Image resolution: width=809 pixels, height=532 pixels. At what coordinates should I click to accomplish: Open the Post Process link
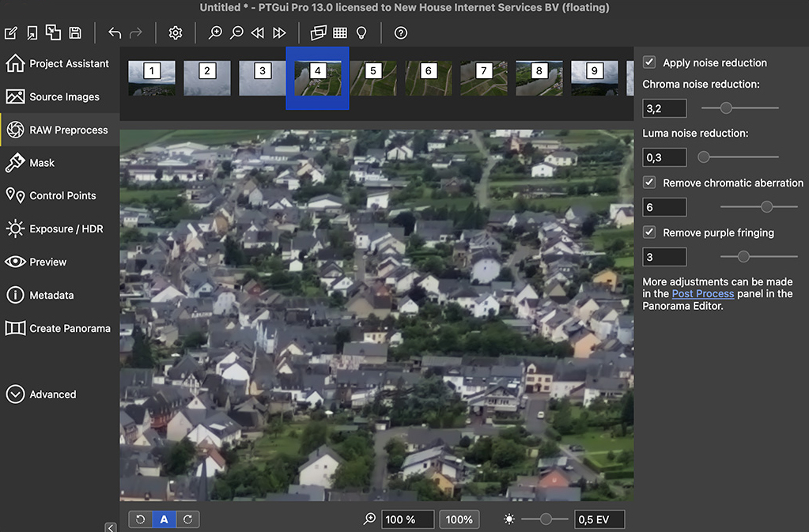click(702, 294)
